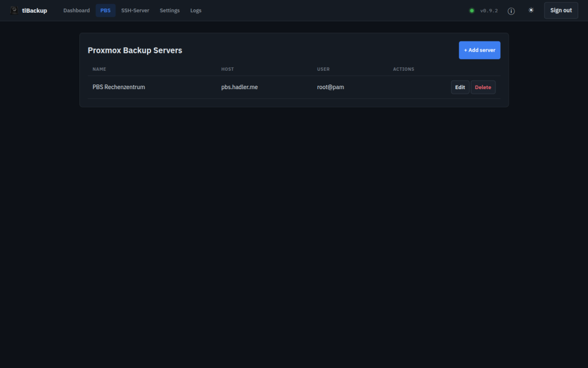Image resolution: width=588 pixels, height=368 pixels.
Task: Open the info circle icon
Action: click(510, 11)
